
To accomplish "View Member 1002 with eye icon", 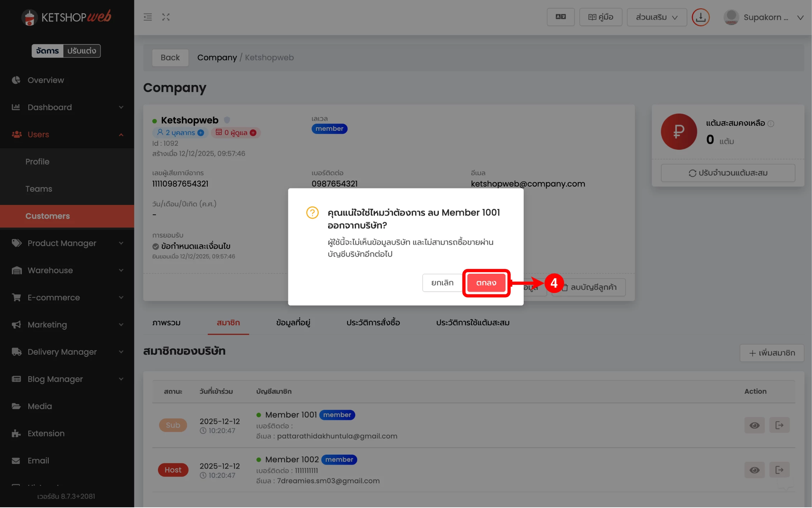I will (754, 470).
